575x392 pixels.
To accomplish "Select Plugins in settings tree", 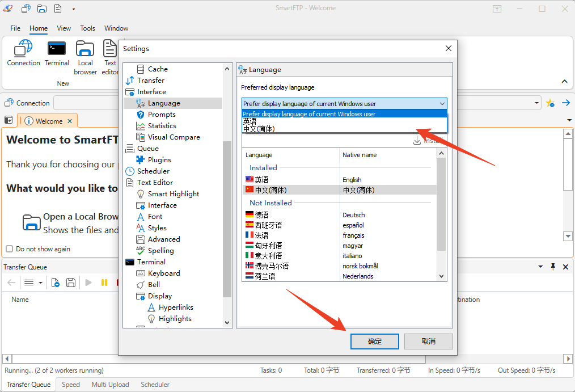I will [x=159, y=160].
